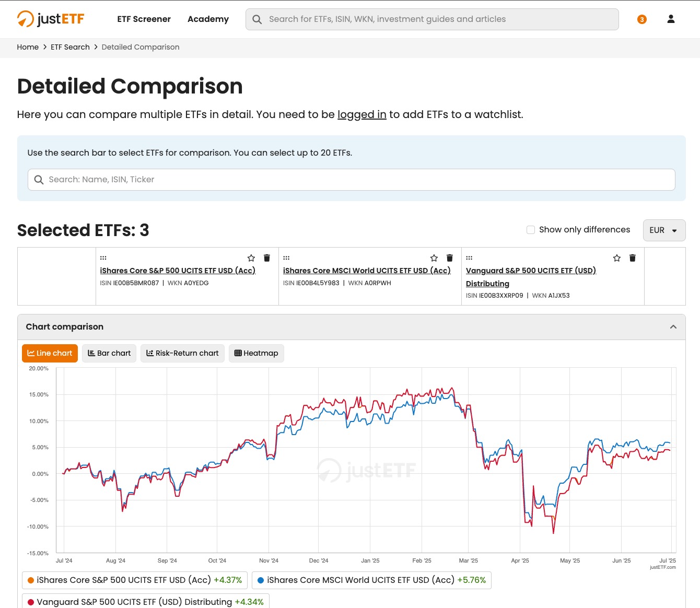The height and width of the screenshot is (608, 700).
Task: Delete iShares Core MSCI World ETF column
Action: [x=450, y=258]
